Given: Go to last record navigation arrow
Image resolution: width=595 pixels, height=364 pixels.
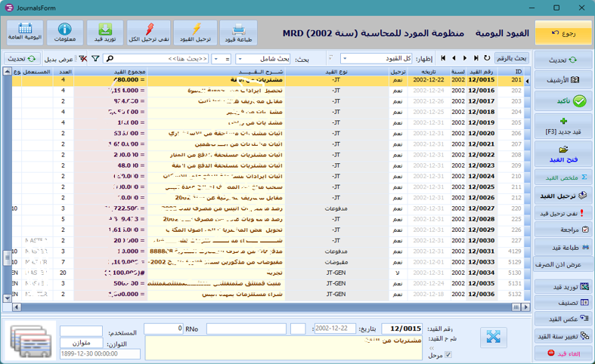Looking at the screenshot, I should coord(476,58).
